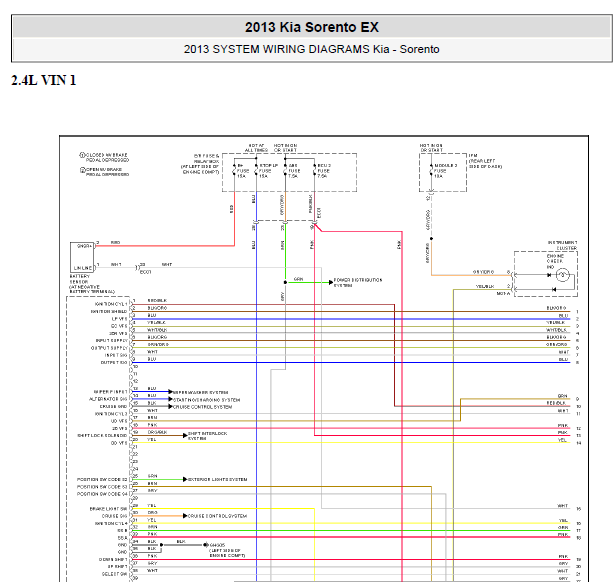Click 'HOT IN ON OR START' above ABS fuse
The height and width of the screenshot is (582, 613).
pos(285,148)
